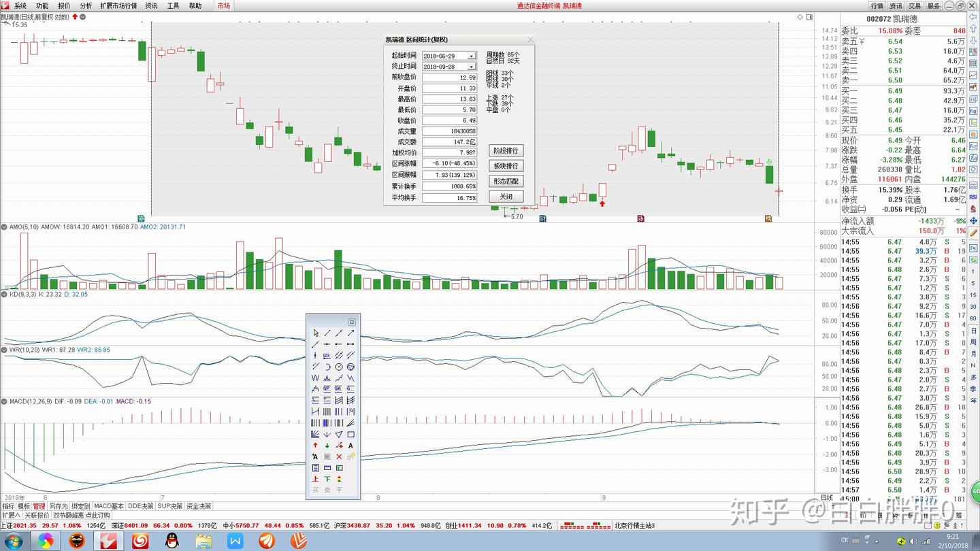Image resolution: width=980 pixels, height=551 pixels.
Task: Open the 系统 menu
Action: [x=20, y=5]
